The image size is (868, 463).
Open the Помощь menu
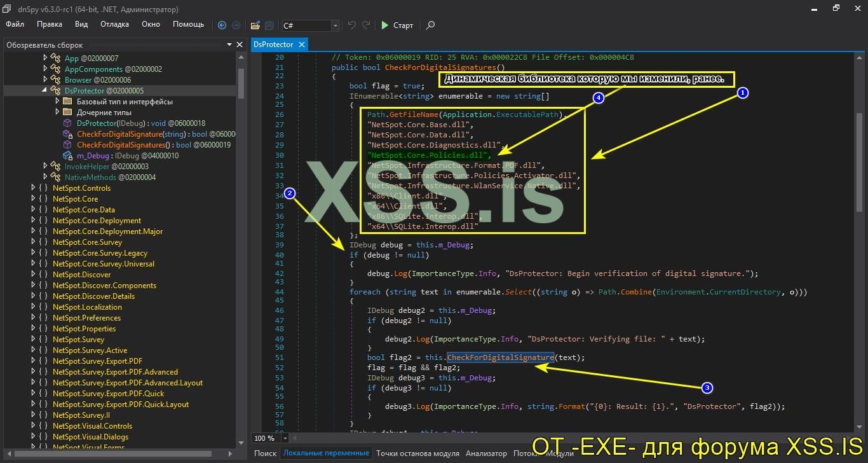pos(189,24)
